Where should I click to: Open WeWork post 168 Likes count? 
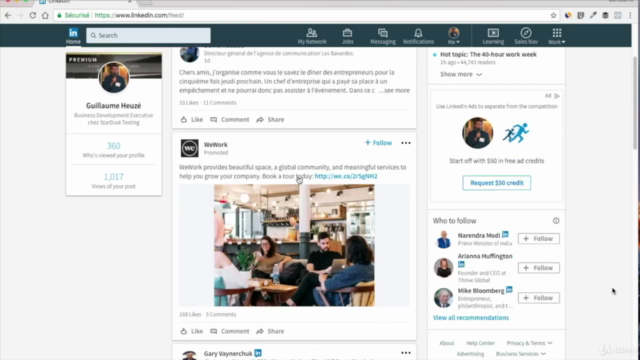(x=190, y=314)
